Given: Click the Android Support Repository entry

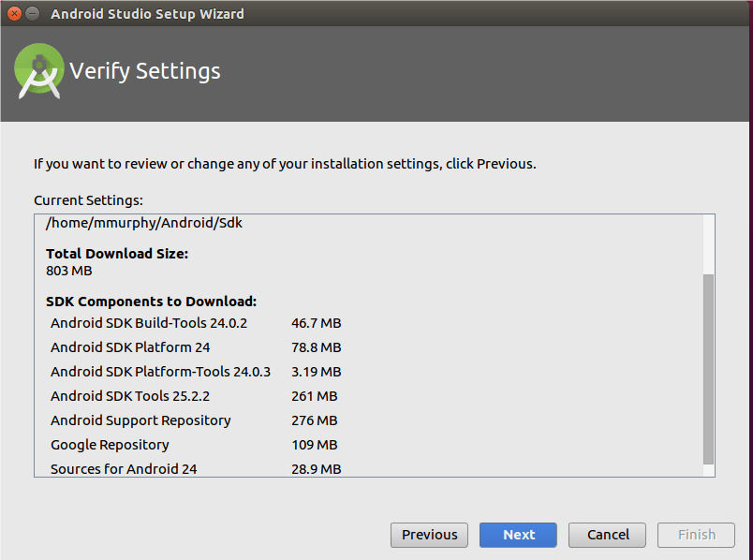Looking at the screenshot, I should pyautogui.click(x=140, y=420).
